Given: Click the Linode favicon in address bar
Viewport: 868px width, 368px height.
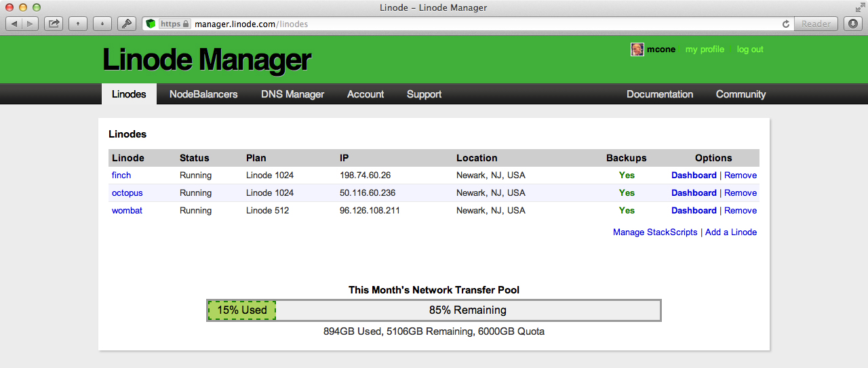Looking at the screenshot, I should point(151,24).
